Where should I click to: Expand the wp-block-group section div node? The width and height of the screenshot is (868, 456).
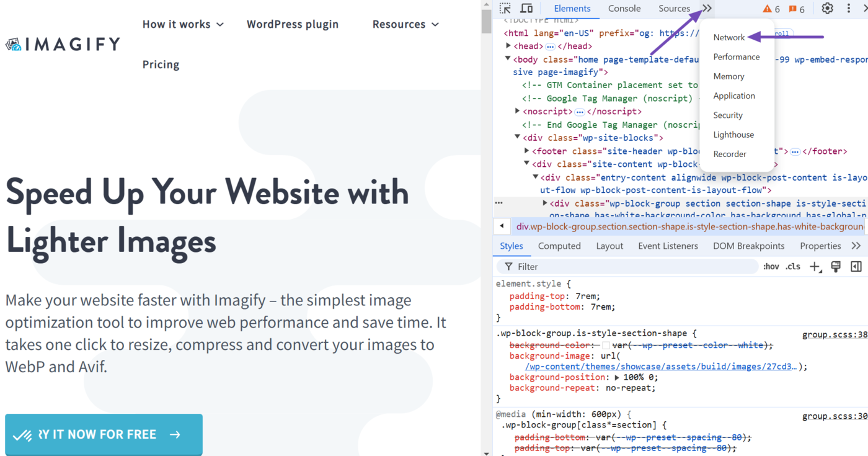coord(545,203)
